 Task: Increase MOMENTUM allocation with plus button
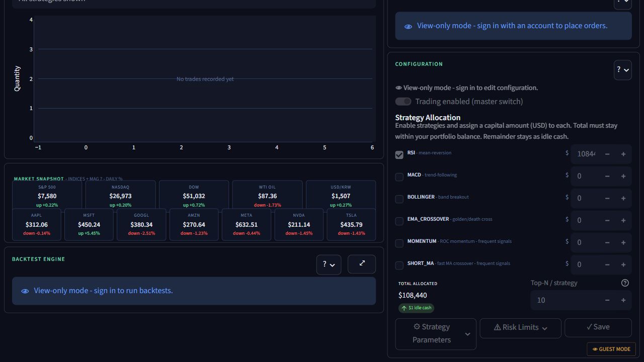623,242
